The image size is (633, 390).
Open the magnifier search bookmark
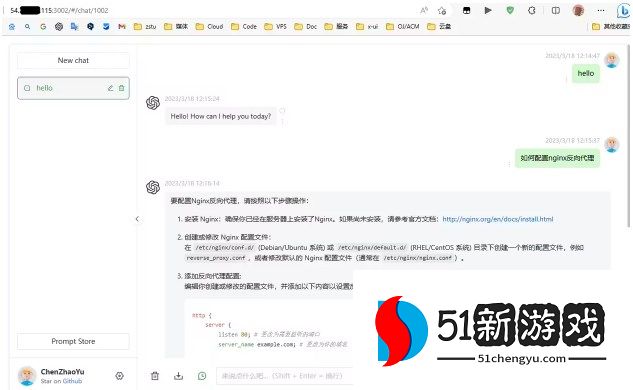(x=27, y=27)
